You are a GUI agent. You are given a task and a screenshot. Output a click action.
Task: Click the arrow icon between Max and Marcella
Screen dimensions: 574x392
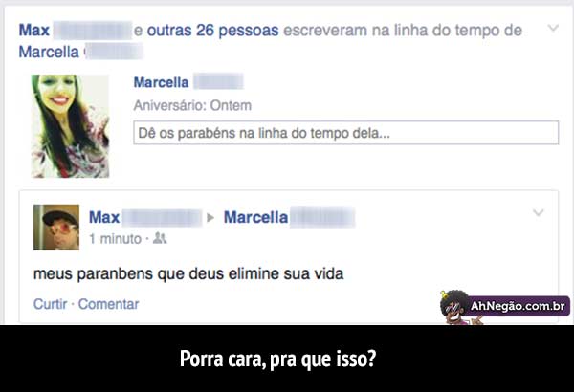pos(210,218)
